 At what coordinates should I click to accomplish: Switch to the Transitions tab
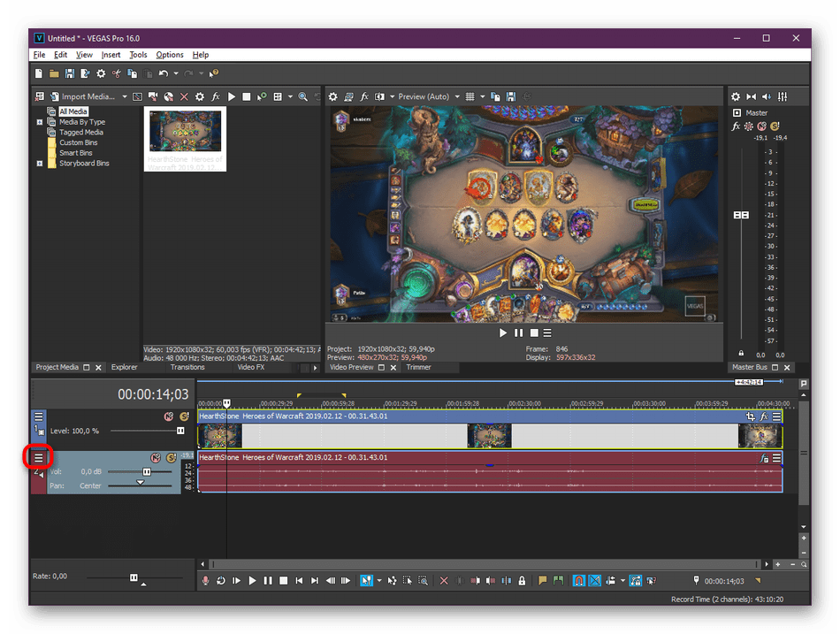[x=187, y=367]
